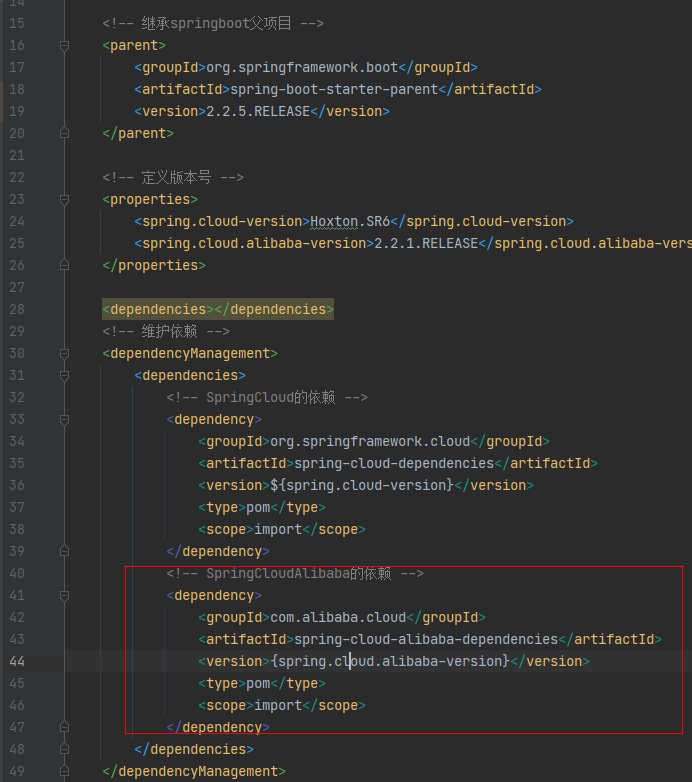Viewport: 692px width, 782px height.
Task: Click the 继承springboot父项目 comment
Action: click(213, 23)
